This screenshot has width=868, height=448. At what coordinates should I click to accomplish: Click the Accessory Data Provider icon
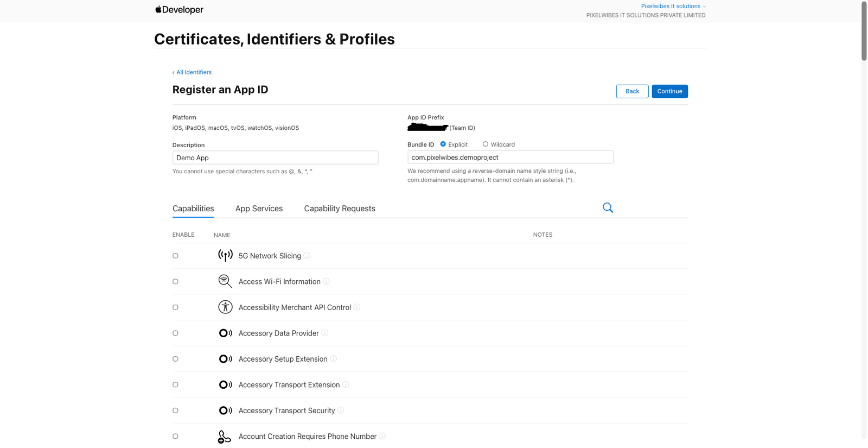tap(225, 333)
